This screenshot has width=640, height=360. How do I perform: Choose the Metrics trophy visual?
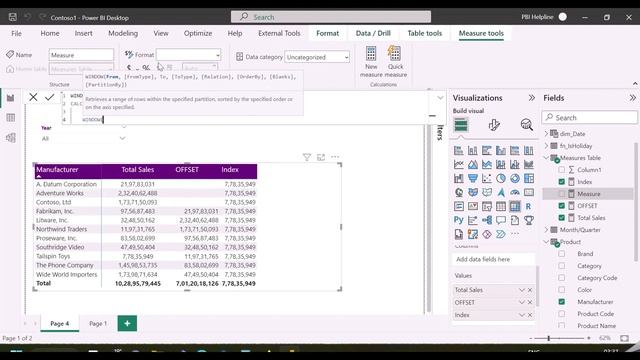click(x=529, y=220)
